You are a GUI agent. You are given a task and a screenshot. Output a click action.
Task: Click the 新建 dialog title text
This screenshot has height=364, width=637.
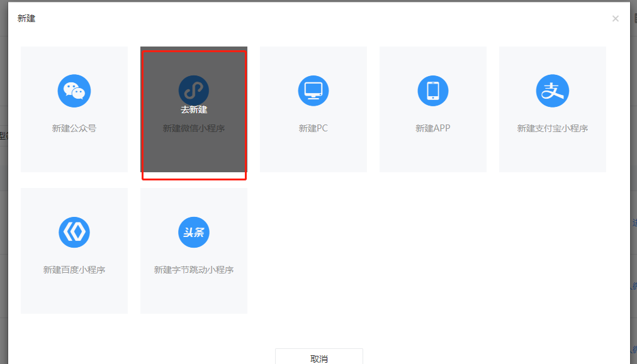[26, 19]
